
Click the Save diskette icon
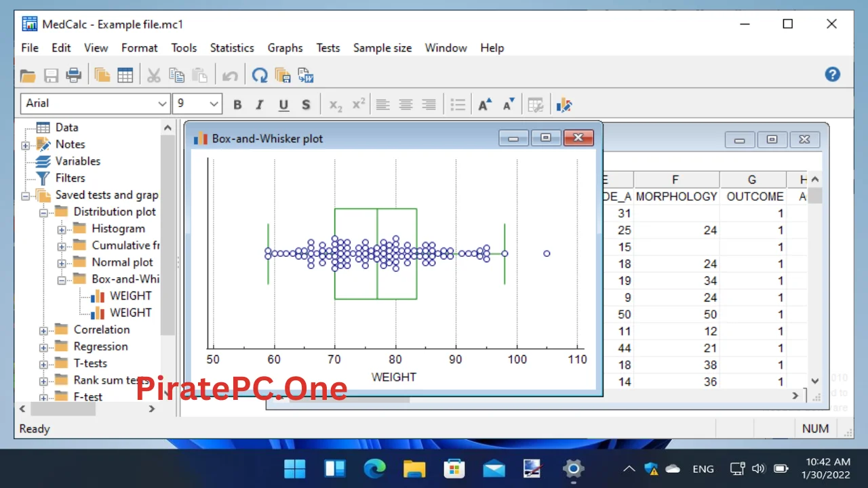[51, 75]
